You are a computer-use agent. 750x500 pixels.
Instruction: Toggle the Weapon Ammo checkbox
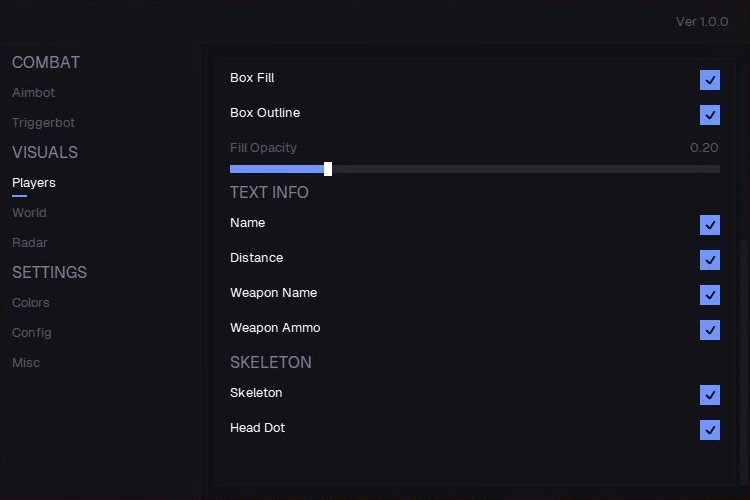710,330
